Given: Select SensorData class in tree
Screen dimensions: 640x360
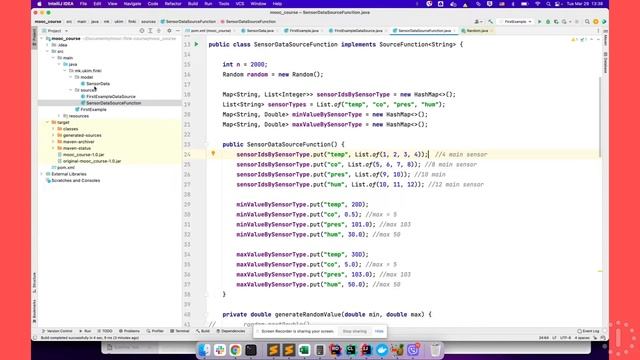Looking at the screenshot, I should pyautogui.click(x=98, y=84).
